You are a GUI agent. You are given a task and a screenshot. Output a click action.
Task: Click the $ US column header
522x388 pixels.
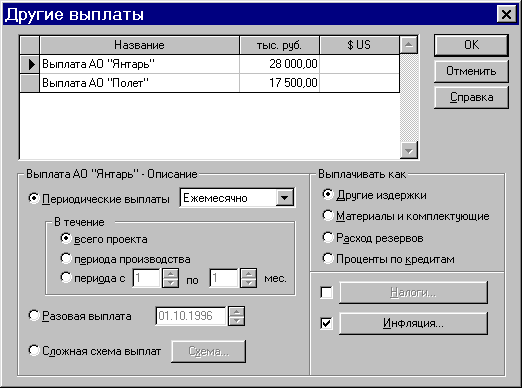pyautogui.click(x=359, y=45)
